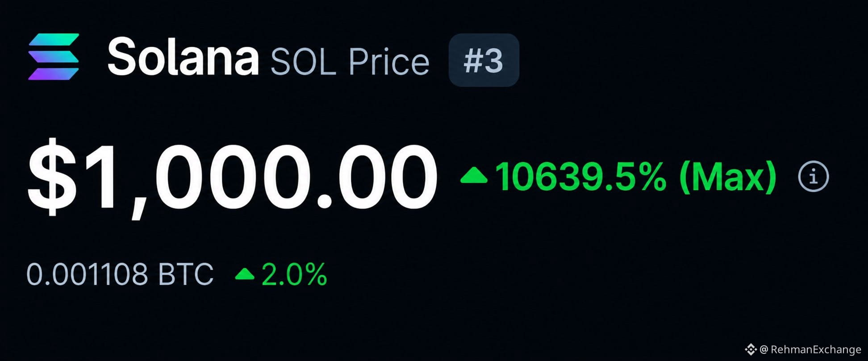Click the purple bottom bar of Solana logo
The height and width of the screenshot is (361, 868).
tap(54, 74)
